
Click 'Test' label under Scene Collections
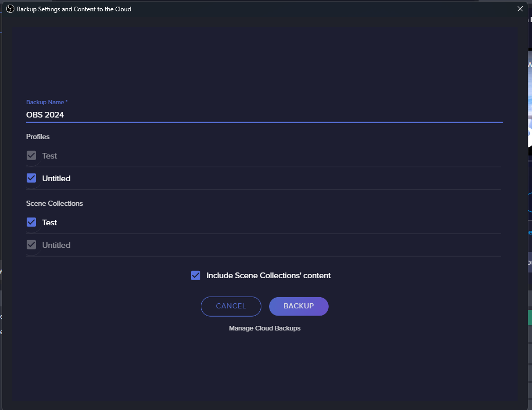[49, 223]
